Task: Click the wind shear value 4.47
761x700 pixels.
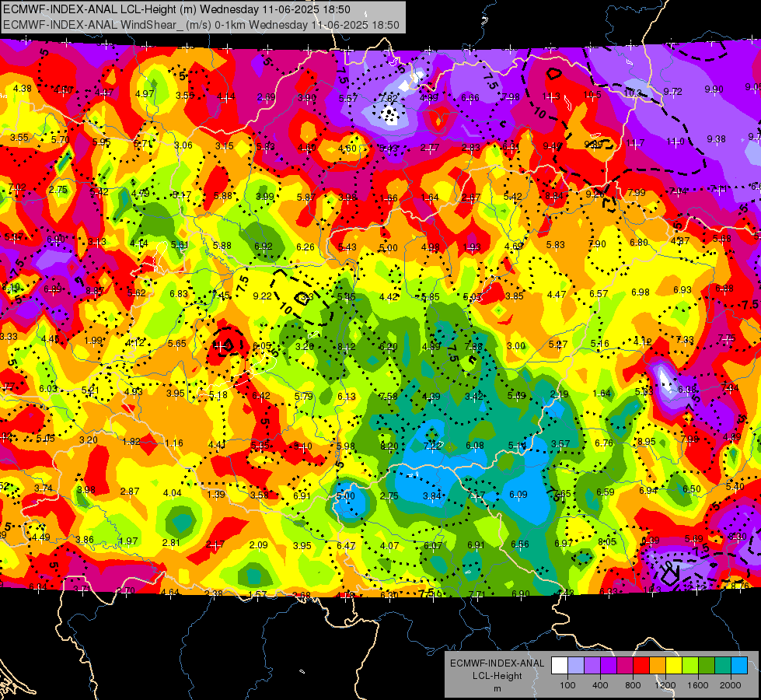Action: point(557,294)
